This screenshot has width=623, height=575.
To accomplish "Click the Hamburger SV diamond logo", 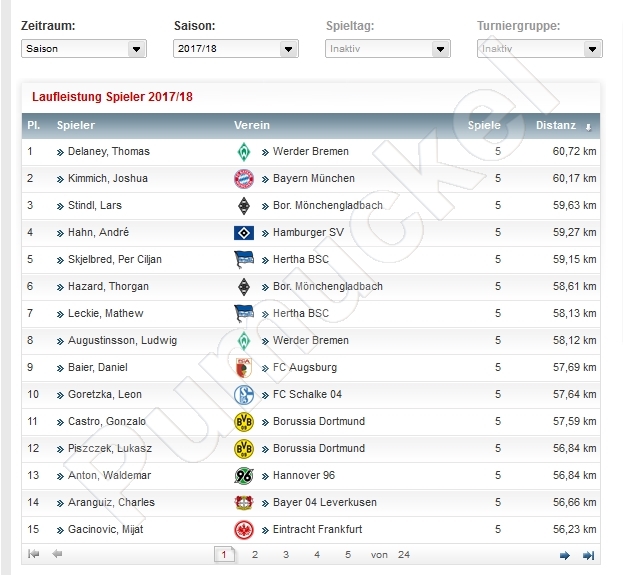I will pyautogui.click(x=244, y=233).
